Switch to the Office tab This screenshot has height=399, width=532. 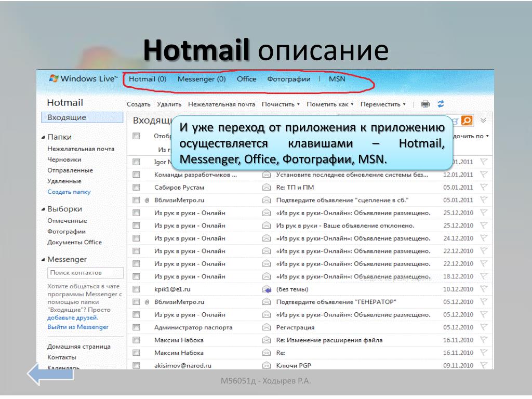point(246,79)
